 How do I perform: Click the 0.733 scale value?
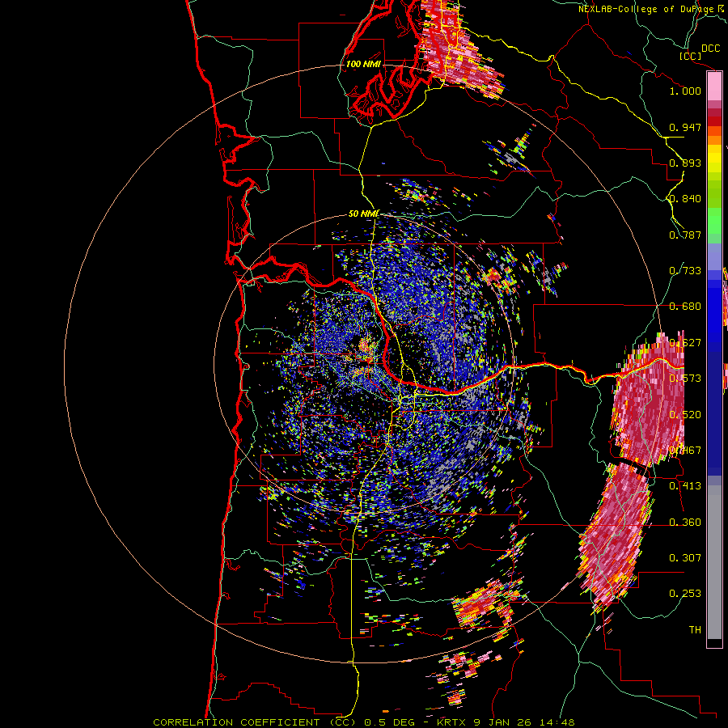point(685,271)
